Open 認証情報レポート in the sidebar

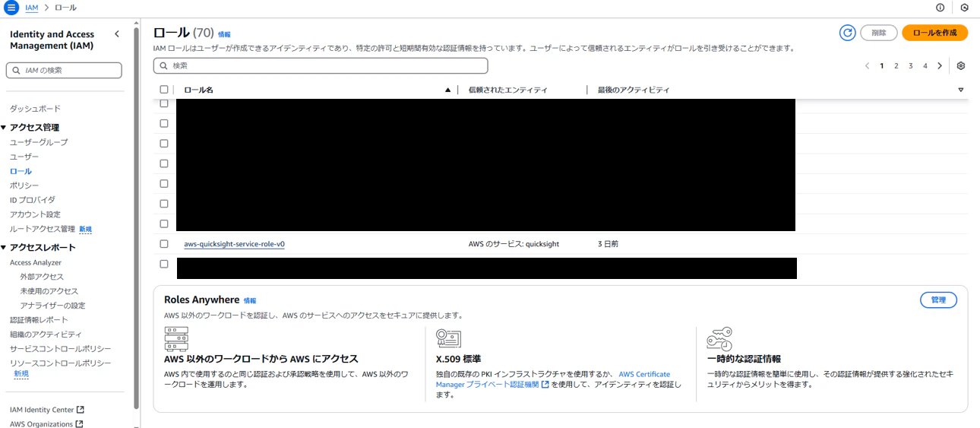click(x=39, y=320)
